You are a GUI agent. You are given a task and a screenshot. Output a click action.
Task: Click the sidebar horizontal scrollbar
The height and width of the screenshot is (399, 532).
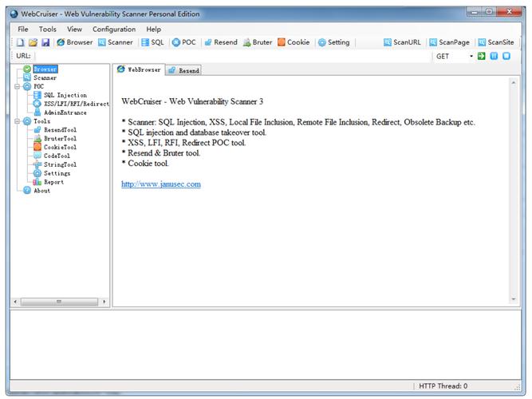point(59,302)
